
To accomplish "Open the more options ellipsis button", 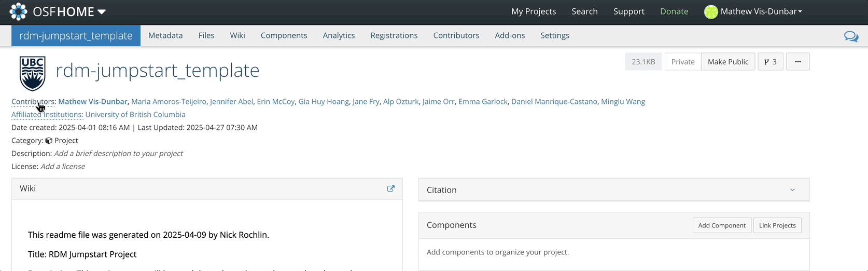I will tap(798, 62).
